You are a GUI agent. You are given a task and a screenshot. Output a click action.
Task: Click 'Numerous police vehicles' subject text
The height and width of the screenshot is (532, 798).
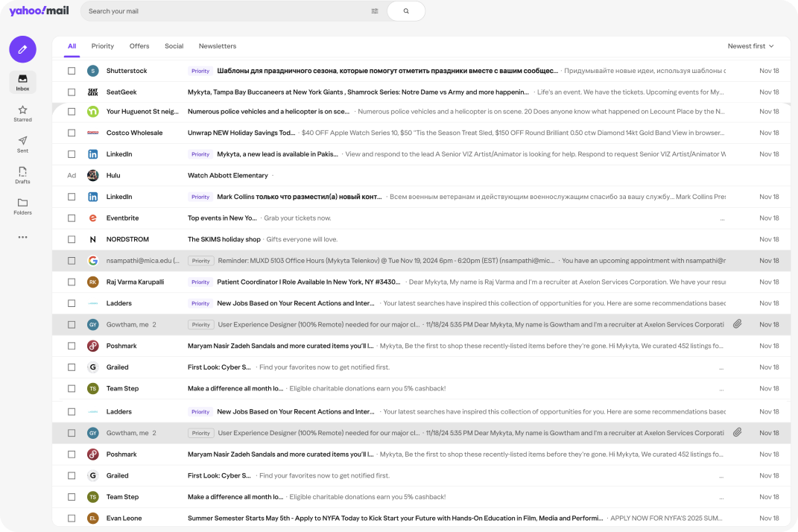[269, 112]
